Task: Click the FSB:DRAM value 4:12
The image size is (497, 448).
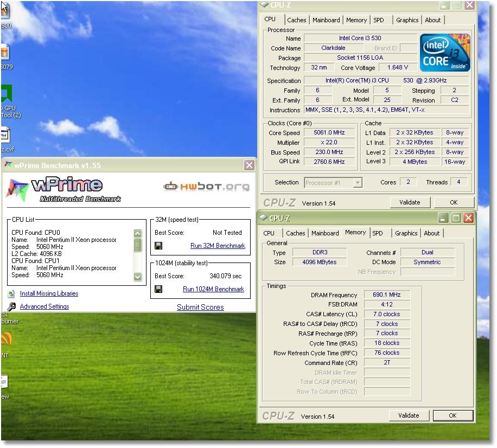Action: [387, 304]
